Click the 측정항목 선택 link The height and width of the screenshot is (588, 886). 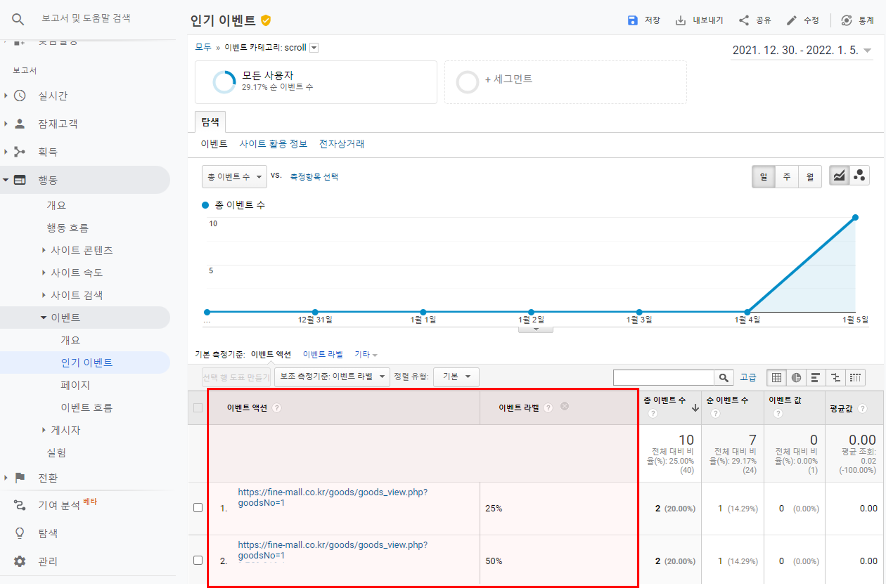pyautogui.click(x=314, y=177)
